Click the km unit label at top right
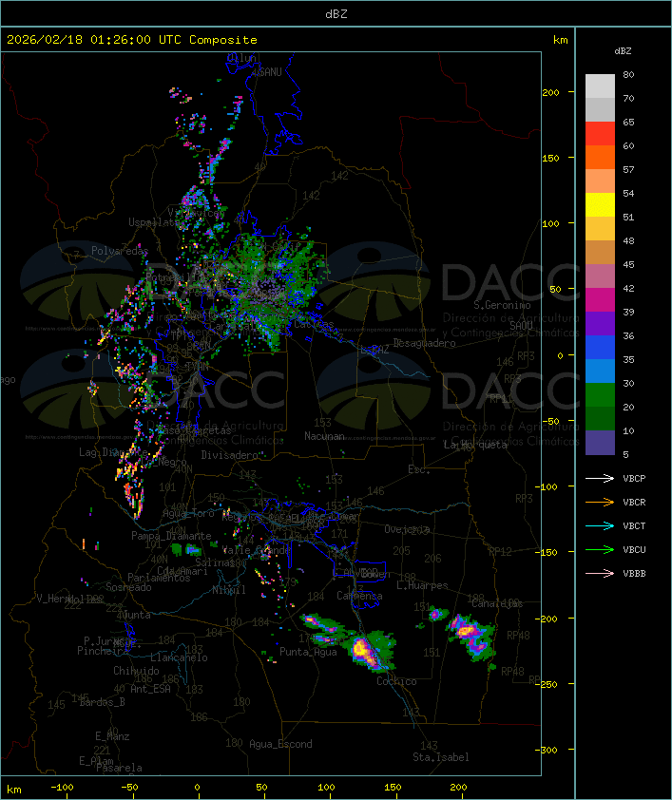 coord(560,40)
